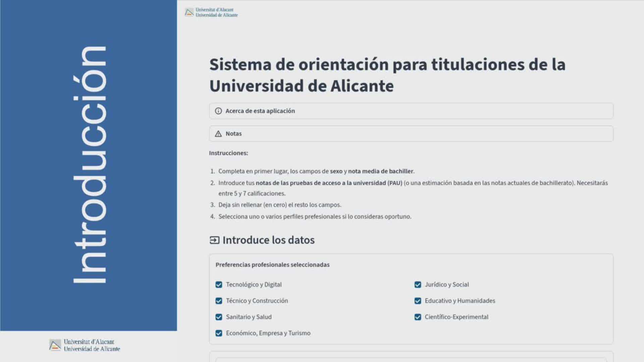
Task: Disable the 'Científico-Experimental' checkbox
Action: (418, 317)
